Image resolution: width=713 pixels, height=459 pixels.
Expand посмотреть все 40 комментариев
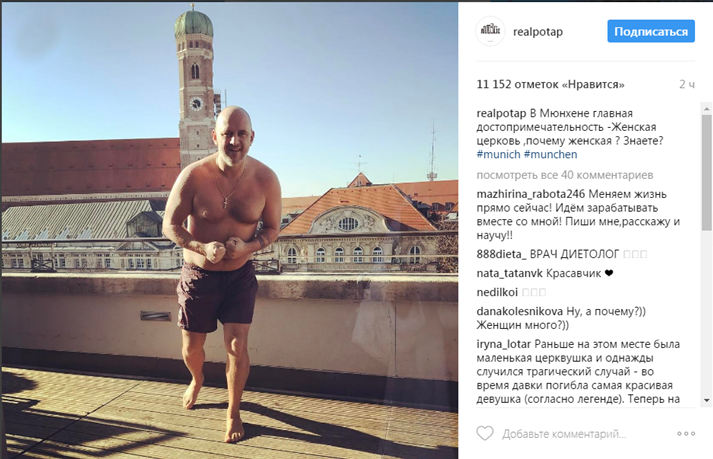565,175
